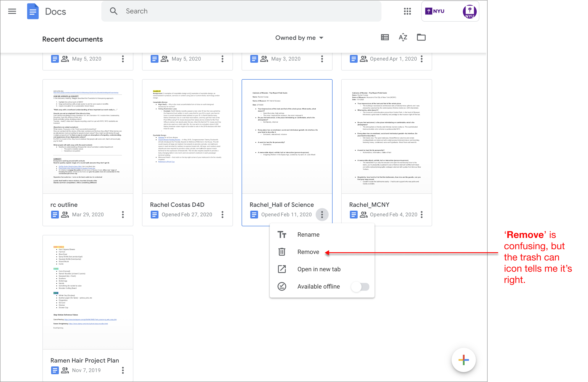Viewport: 588px width, 382px height.
Task: Click the Search input field
Action: 247,11
